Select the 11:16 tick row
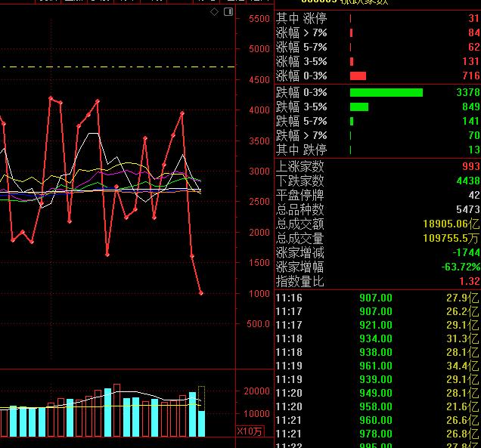 click(x=378, y=298)
